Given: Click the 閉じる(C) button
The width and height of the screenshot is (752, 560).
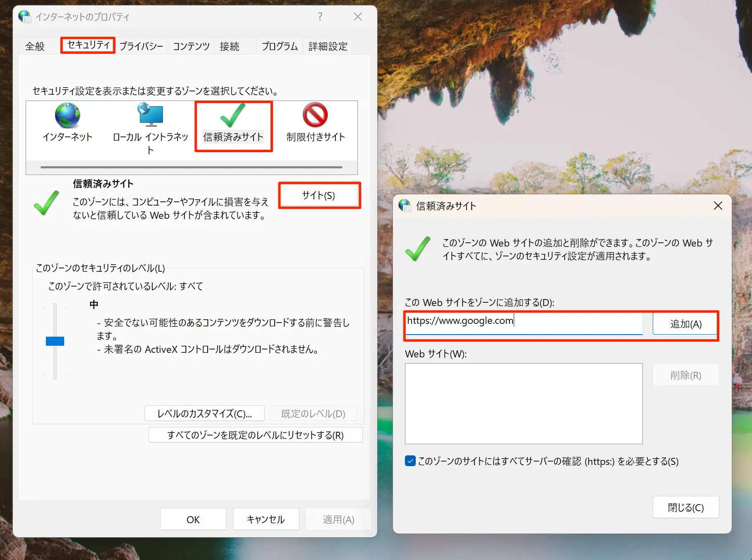Looking at the screenshot, I should 685,507.
